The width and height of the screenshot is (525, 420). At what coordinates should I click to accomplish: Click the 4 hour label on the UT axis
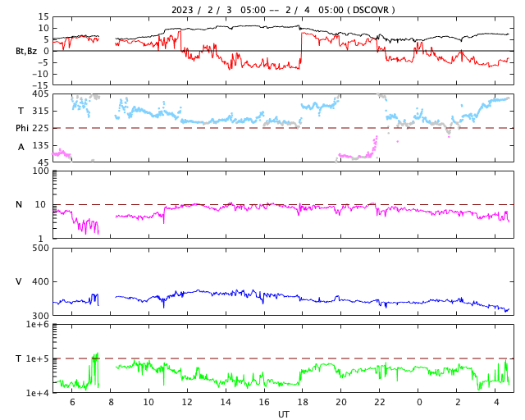point(496,402)
